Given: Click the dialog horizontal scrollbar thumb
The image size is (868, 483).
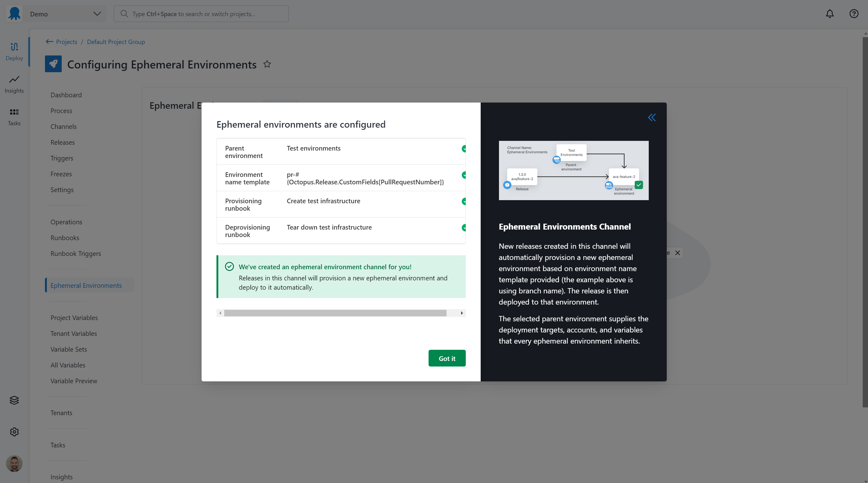Looking at the screenshot, I should point(335,313).
